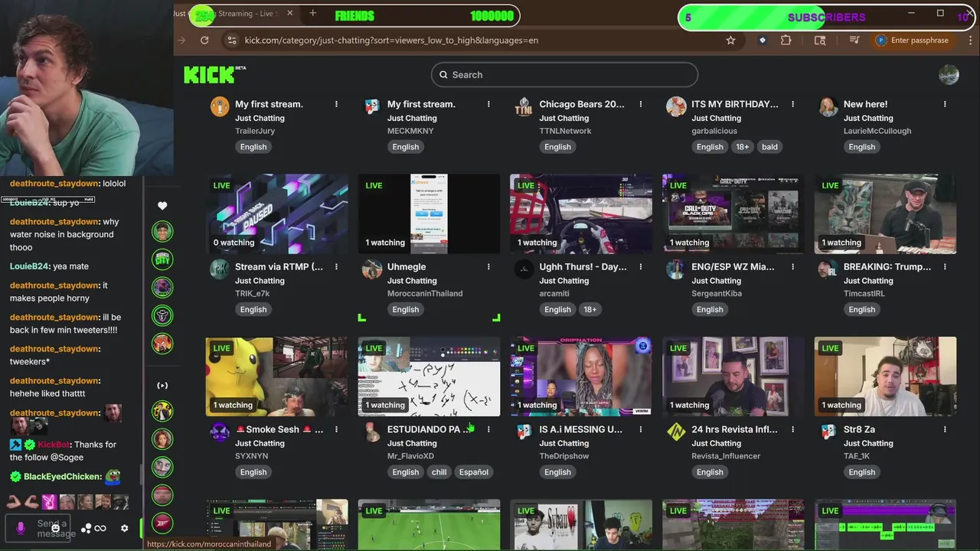This screenshot has width=980, height=551.
Task: Click the English tag under LaurieMcCullough
Action: [x=861, y=147]
